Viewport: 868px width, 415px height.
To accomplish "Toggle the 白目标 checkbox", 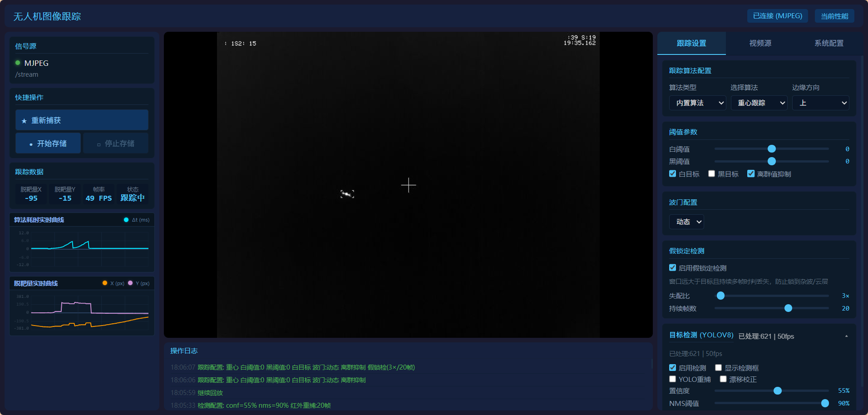I will tap(673, 173).
